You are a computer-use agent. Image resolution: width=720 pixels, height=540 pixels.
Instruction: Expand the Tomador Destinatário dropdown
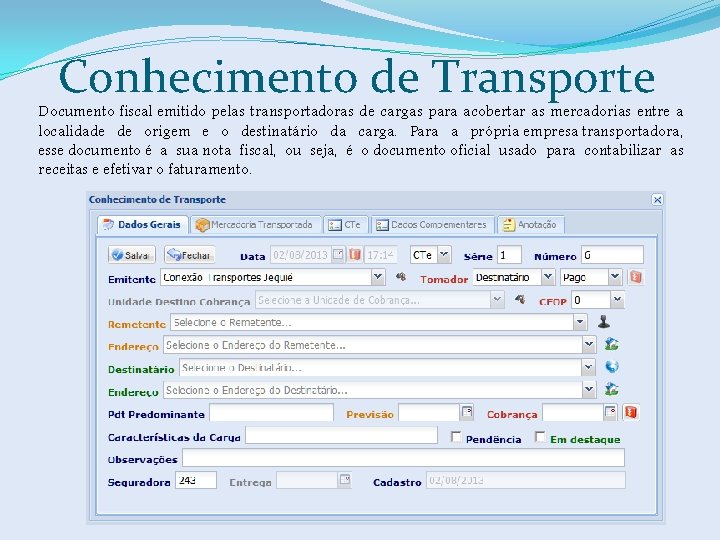[547, 277]
